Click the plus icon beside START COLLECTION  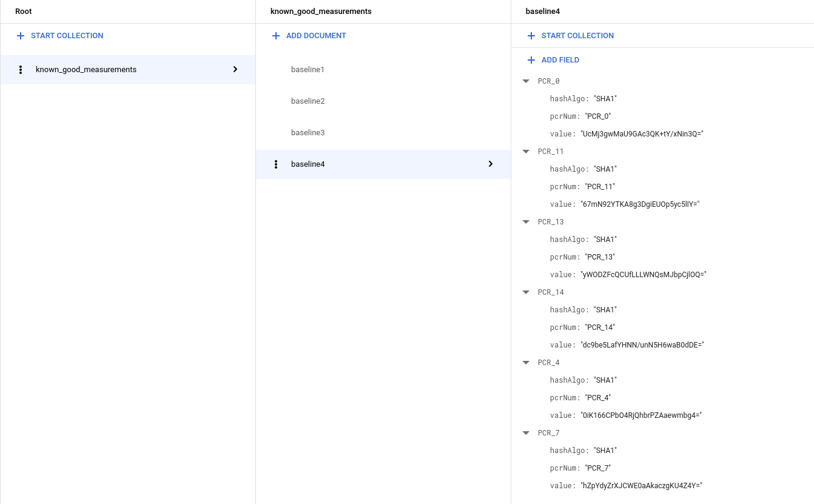click(x=21, y=36)
